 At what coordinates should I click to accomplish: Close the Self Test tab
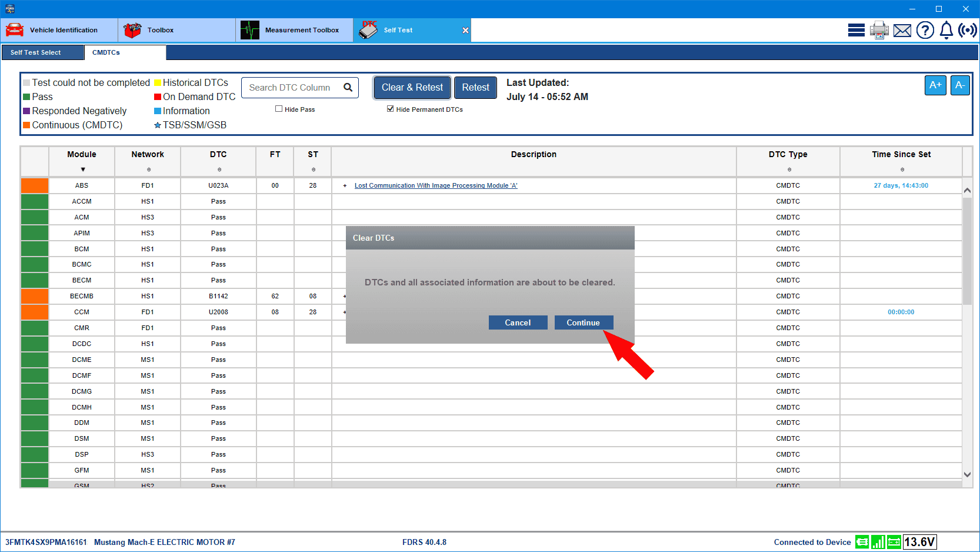[x=465, y=30]
